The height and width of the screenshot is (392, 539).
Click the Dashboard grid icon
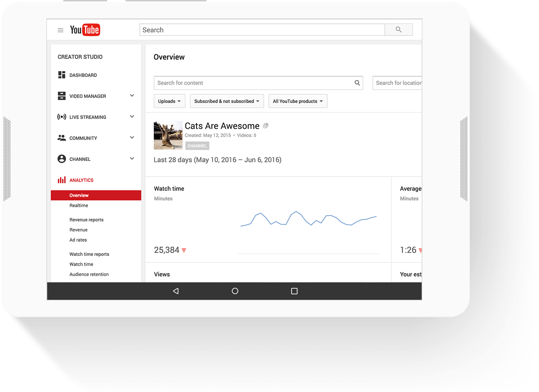click(x=62, y=75)
